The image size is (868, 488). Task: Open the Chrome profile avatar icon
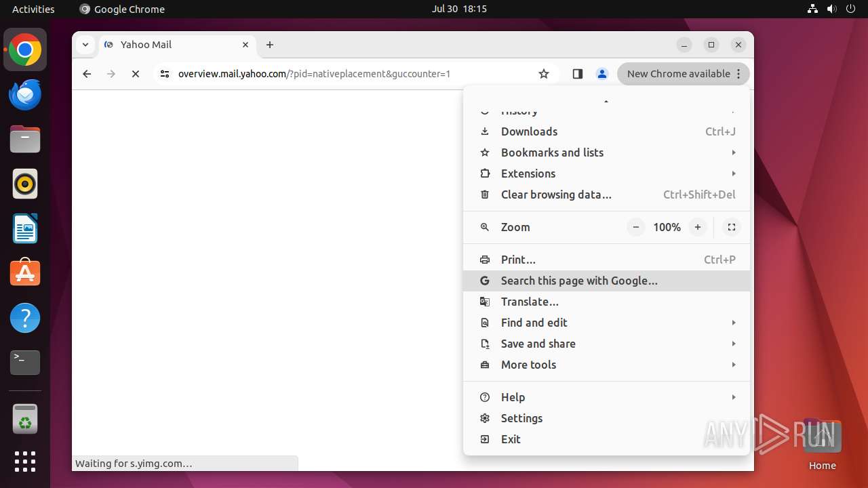[601, 74]
